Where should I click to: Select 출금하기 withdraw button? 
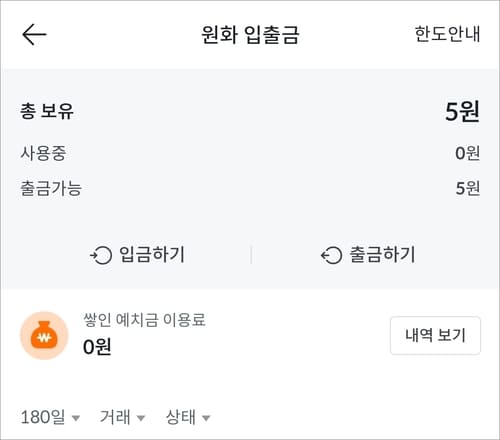tap(368, 255)
